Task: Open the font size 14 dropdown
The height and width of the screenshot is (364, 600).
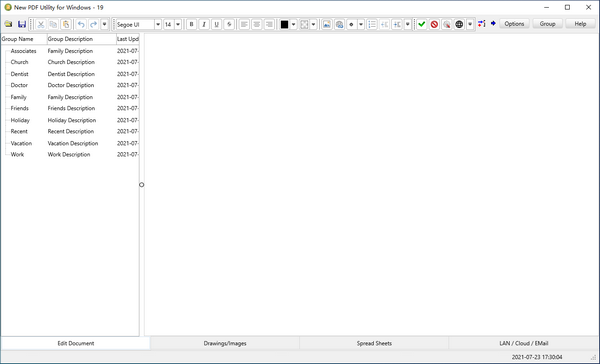Action: (x=178, y=24)
